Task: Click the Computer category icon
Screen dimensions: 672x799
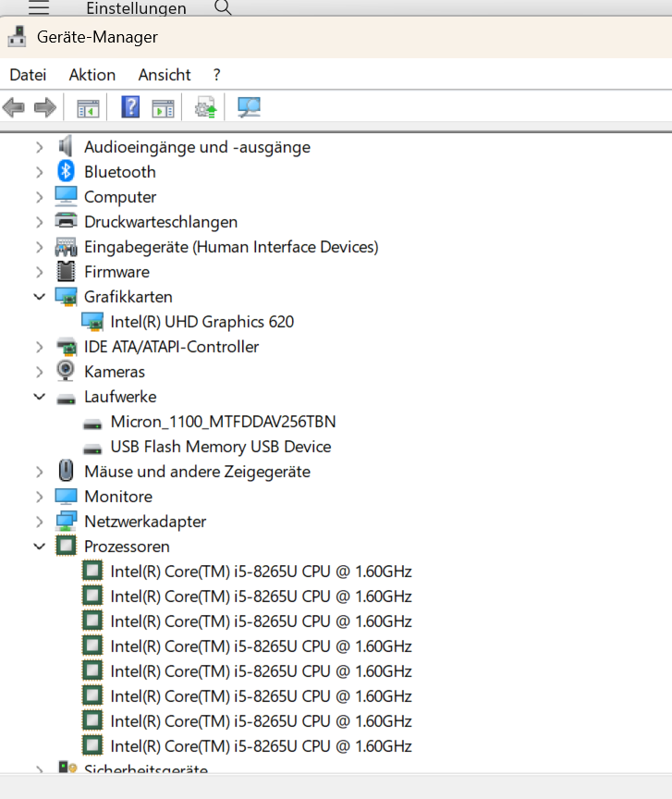Action: [x=66, y=196]
